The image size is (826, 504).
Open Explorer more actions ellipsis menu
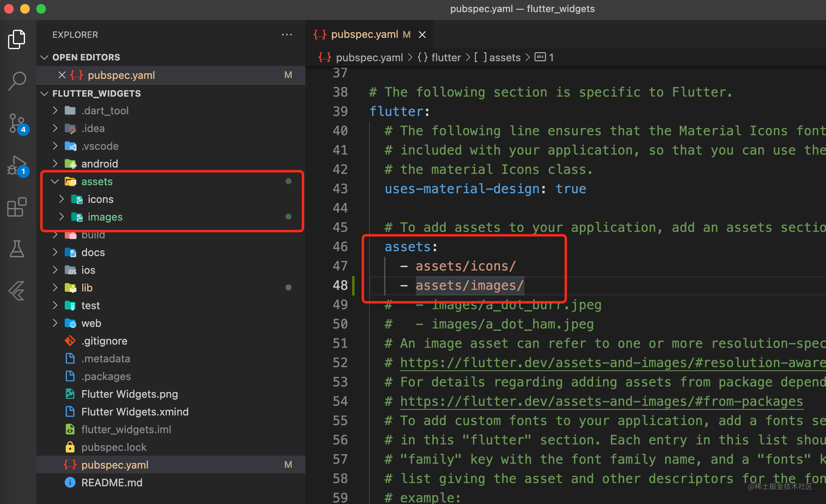286,35
